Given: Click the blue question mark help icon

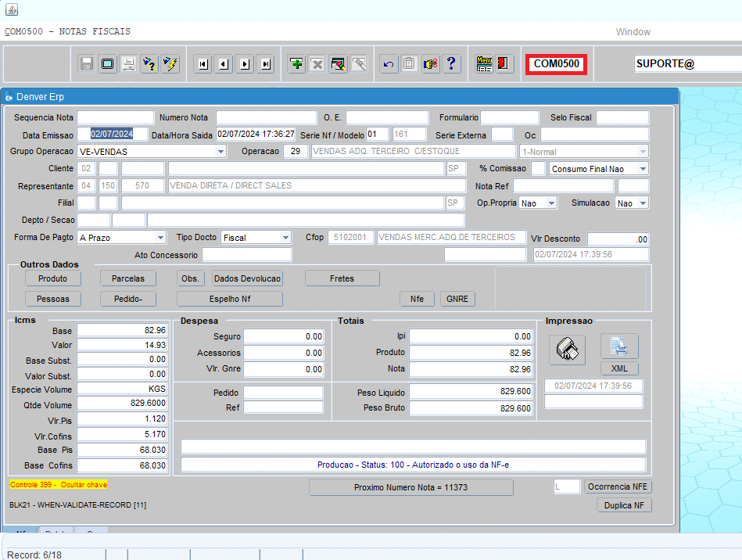Looking at the screenshot, I should point(451,64).
